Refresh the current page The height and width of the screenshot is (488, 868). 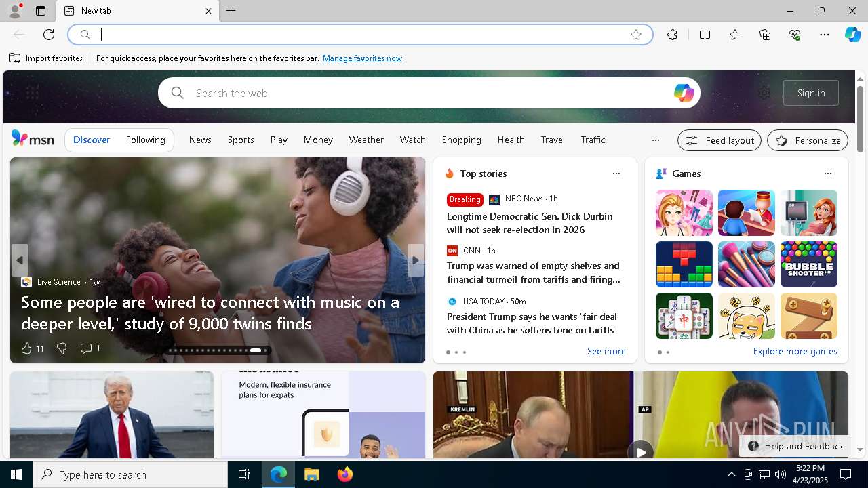click(49, 35)
